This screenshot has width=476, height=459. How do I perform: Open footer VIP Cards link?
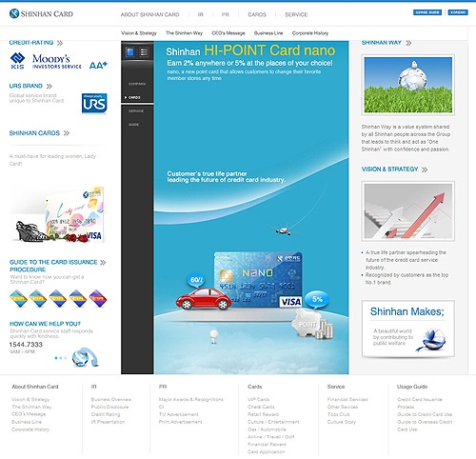tap(258, 399)
